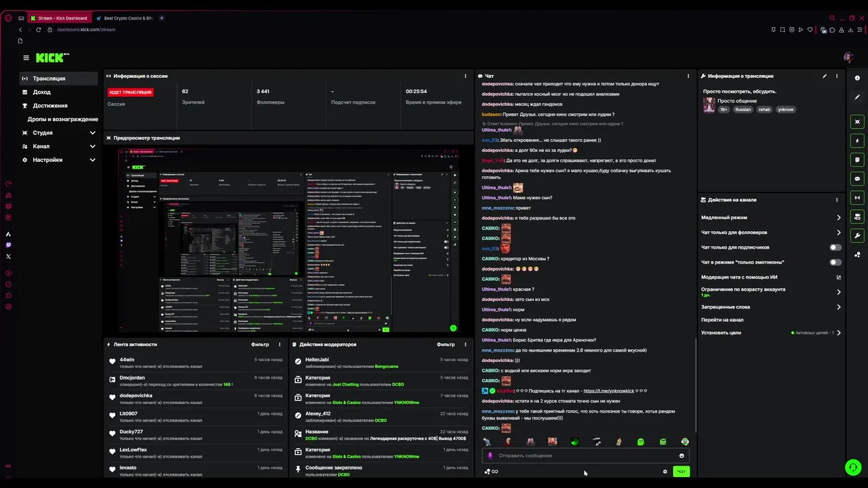Open the Фильтр in Действия модераторов
The height and width of the screenshot is (488, 868).
point(446,344)
